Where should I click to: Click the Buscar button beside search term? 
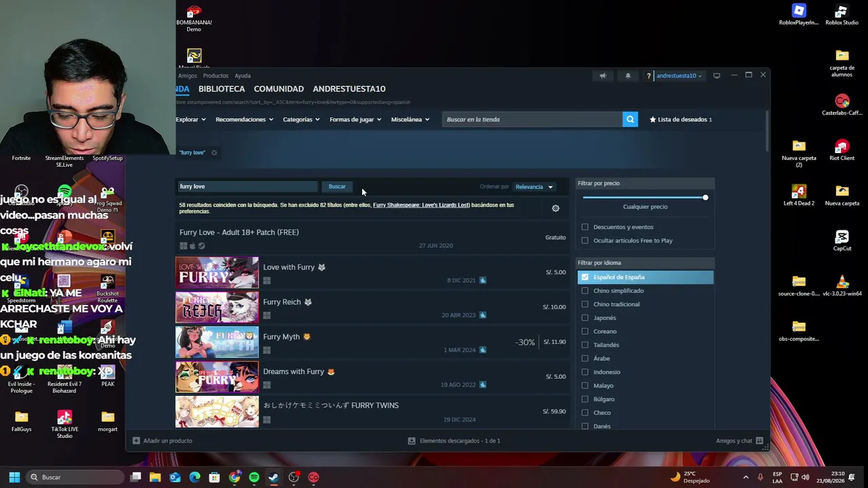[337, 186]
